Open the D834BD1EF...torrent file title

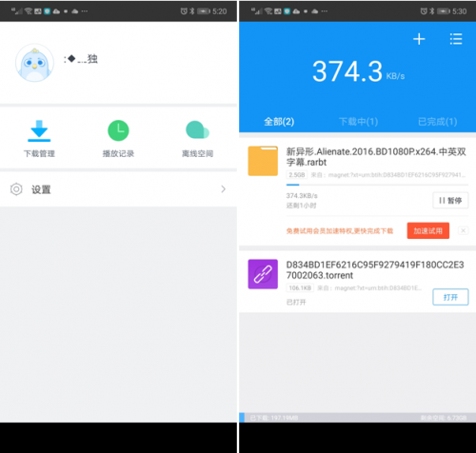point(375,270)
